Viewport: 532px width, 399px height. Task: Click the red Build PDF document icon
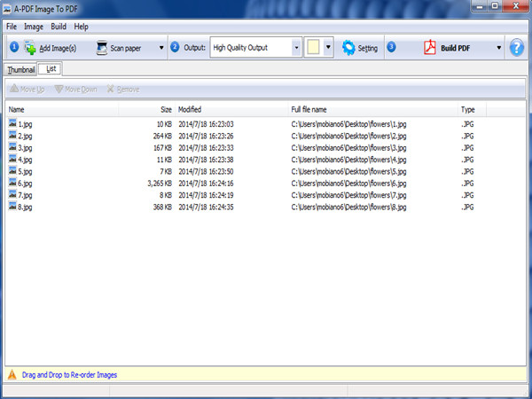(x=430, y=47)
